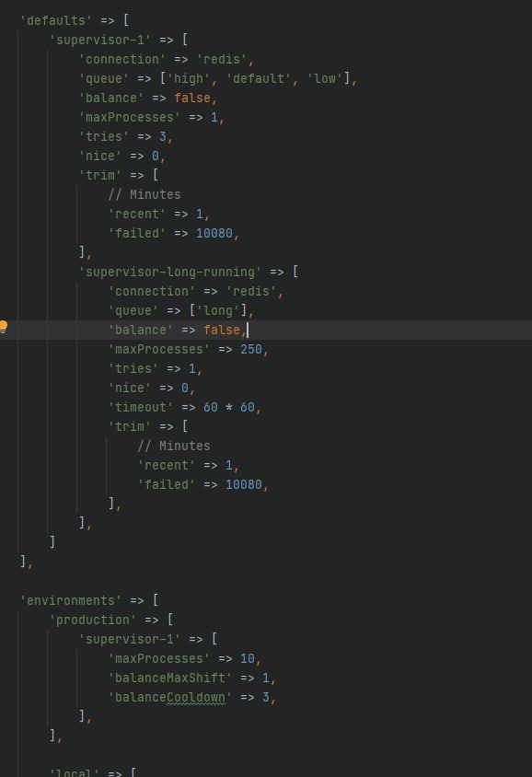
Task: Click 'trim' key below 'timeout'
Action: pyautogui.click(x=130, y=426)
